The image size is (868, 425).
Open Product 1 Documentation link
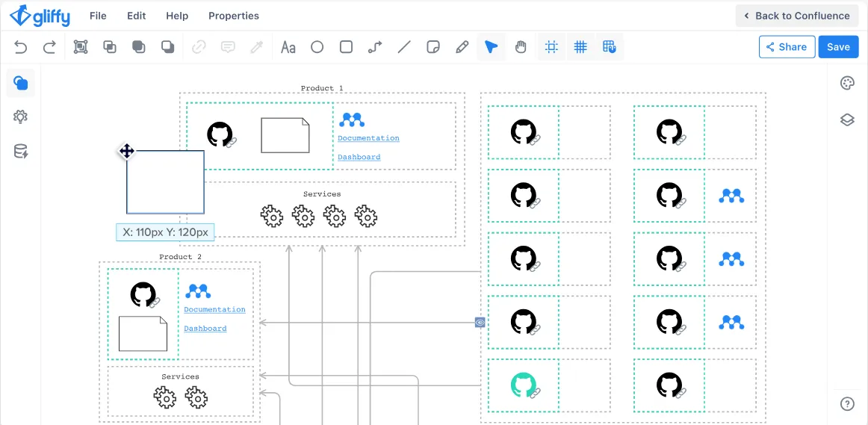(368, 138)
